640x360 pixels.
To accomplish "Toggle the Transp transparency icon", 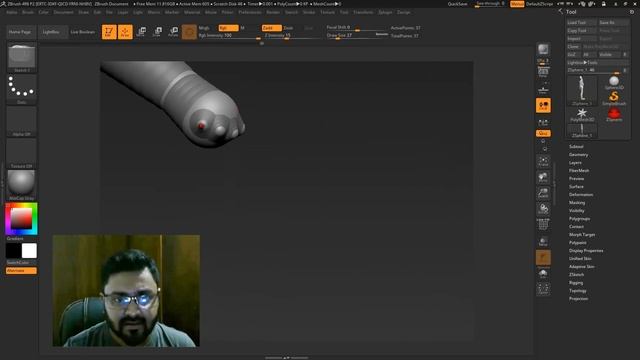I will click(543, 241).
